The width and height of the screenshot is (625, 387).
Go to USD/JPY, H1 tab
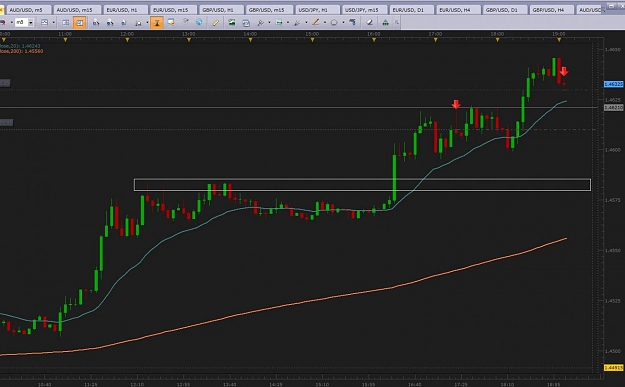(x=317, y=10)
